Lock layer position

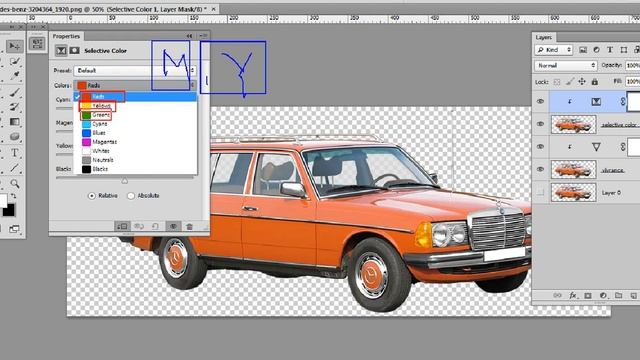(x=582, y=82)
